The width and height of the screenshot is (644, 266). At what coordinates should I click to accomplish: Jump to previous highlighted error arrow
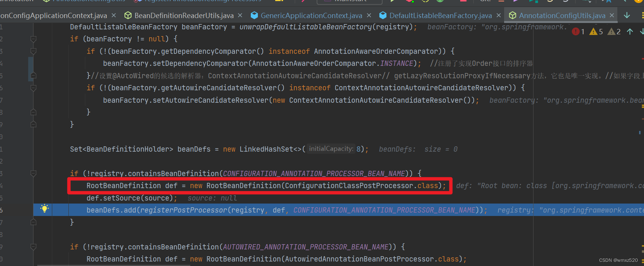click(630, 32)
